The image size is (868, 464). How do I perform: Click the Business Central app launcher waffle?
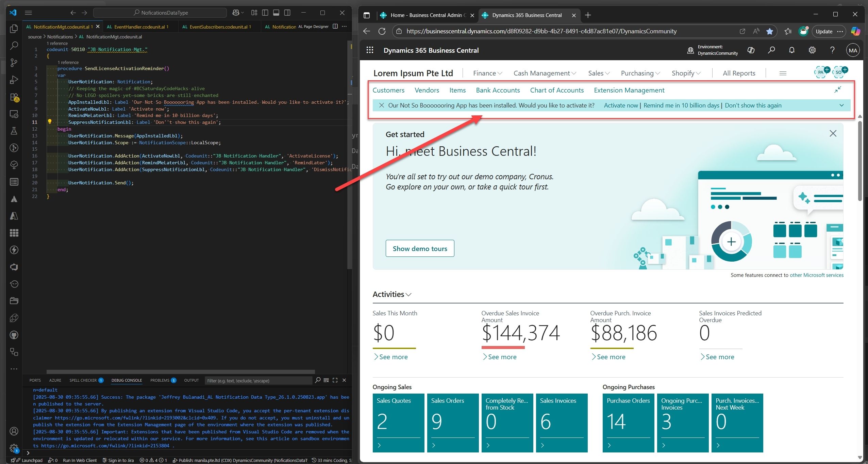[x=370, y=50]
